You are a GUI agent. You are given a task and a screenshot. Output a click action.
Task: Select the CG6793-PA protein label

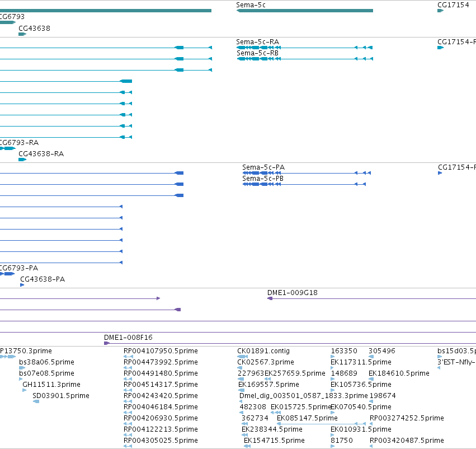click(19, 268)
